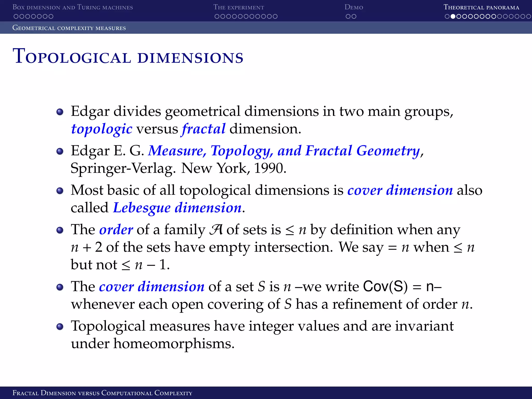This screenshot has height=399, width=532.
Task: Click Geometrical complexity measures subsection label
Action: 69,28
